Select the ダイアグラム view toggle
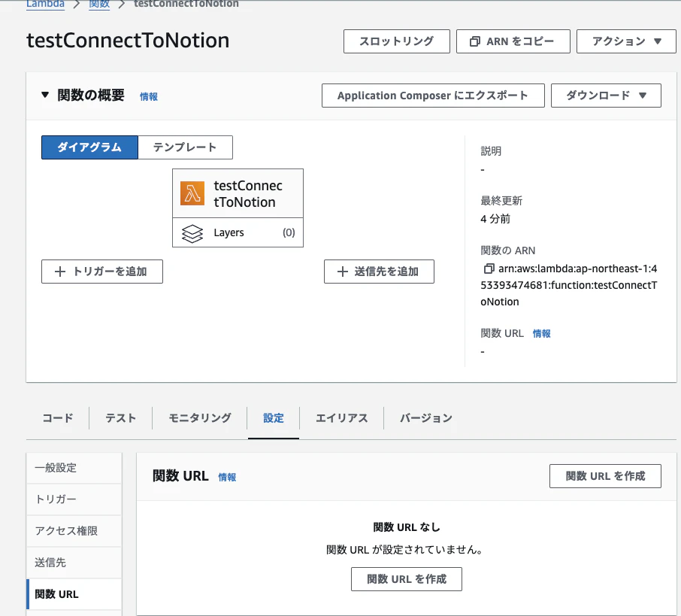This screenshot has width=681, height=616. tap(90, 147)
